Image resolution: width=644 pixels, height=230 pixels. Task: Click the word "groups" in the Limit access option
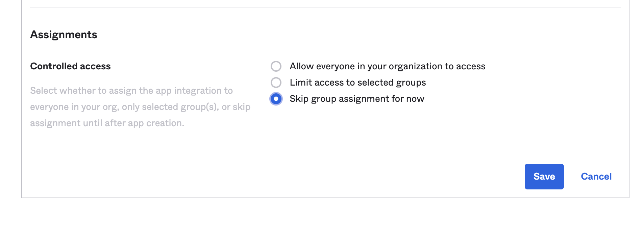click(x=411, y=83)
